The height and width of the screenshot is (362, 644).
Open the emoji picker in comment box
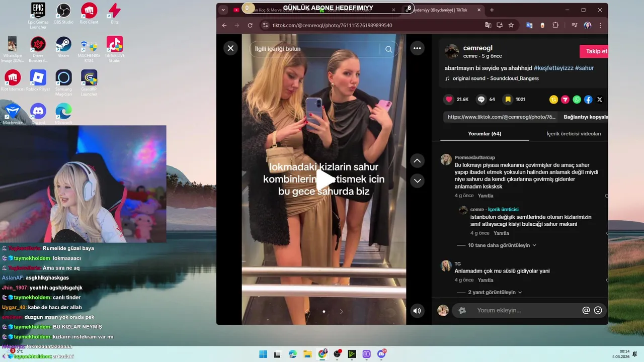pyautogui.click(x=598, y=310)
